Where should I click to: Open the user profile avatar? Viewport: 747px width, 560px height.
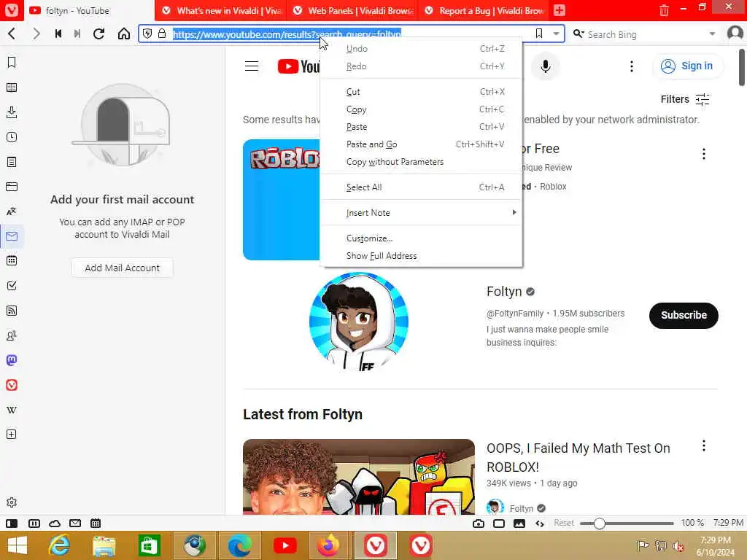pos(735,34)
